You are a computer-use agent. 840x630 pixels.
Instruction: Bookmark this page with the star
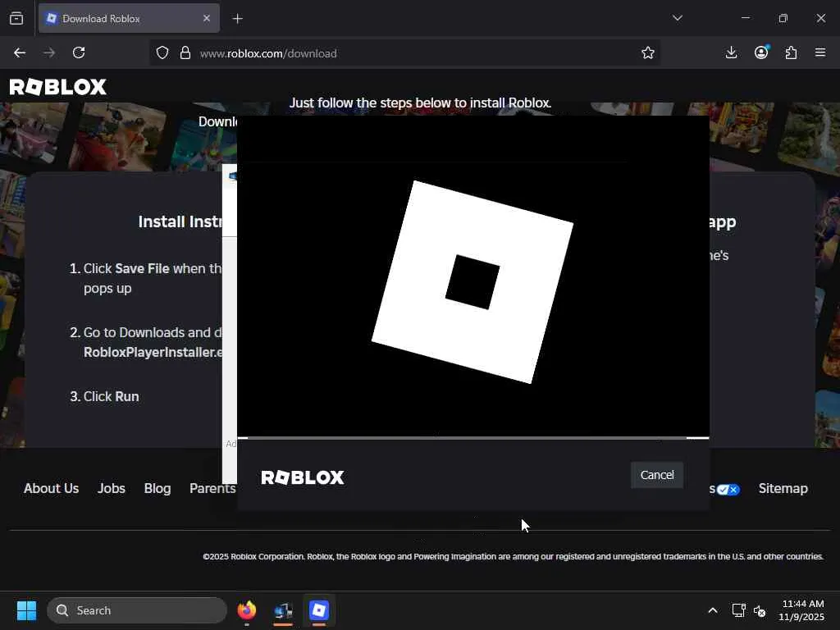(x=648, y=52)
